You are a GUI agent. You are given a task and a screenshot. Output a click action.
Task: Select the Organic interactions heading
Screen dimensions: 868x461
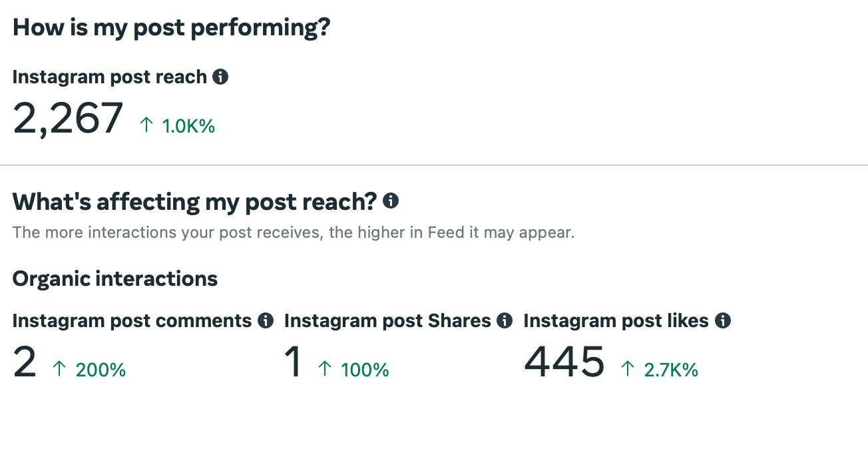pyautogui.click(x=114, y=278)
